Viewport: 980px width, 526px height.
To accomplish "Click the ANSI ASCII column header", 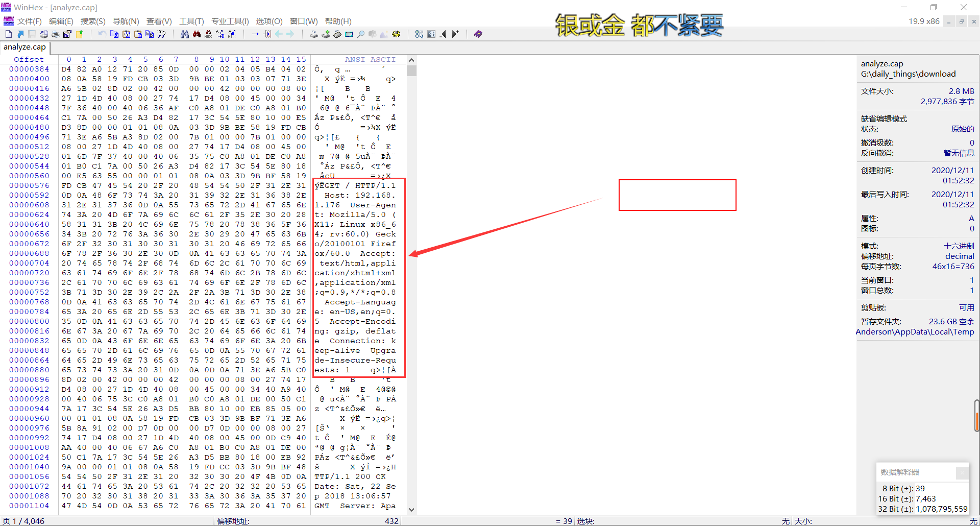I will [370, 59].
